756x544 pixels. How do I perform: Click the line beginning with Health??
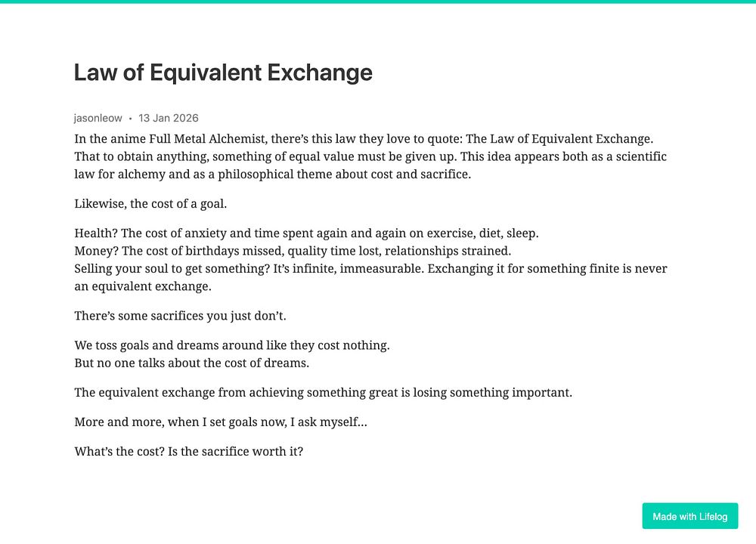tap(306, 233)
